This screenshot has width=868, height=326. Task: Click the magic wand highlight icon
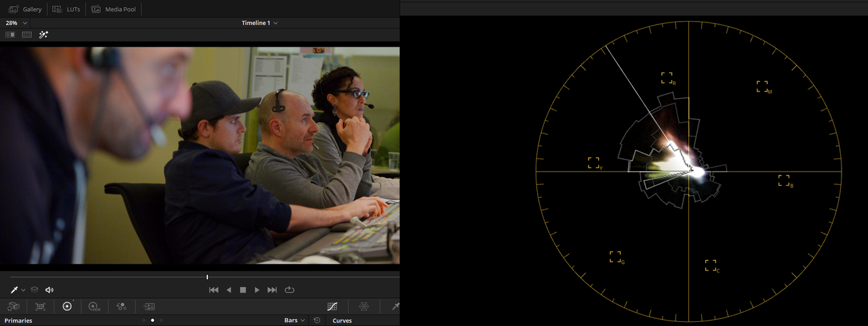pos(43,35)
